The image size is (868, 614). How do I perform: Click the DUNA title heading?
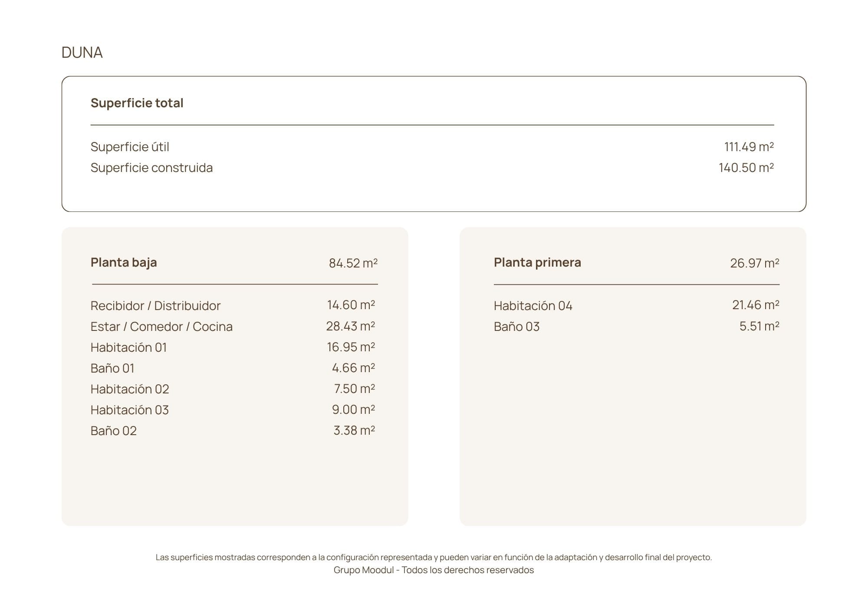click(x=82, y=53)
